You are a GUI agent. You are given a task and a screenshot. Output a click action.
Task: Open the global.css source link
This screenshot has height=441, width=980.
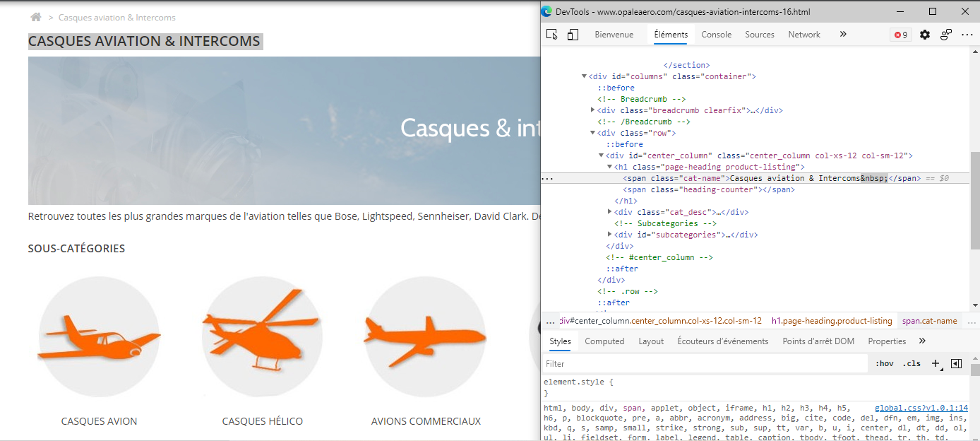coord(921,408)
